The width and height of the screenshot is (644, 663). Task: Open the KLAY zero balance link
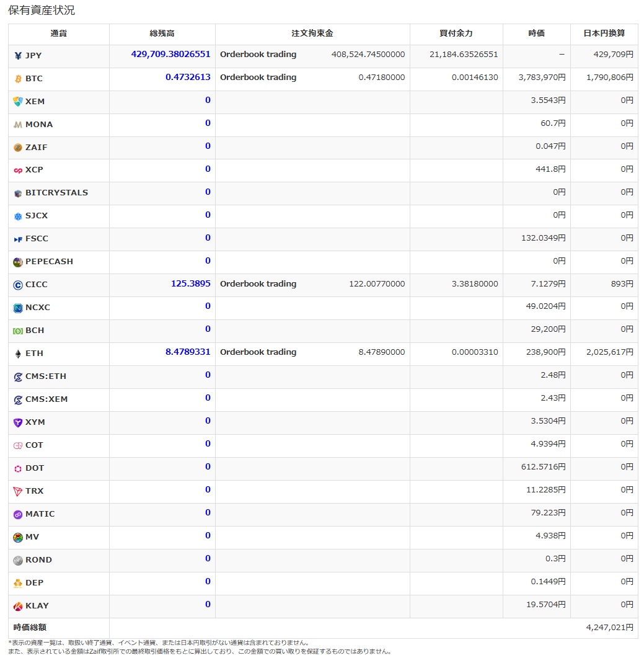point(208,604)
